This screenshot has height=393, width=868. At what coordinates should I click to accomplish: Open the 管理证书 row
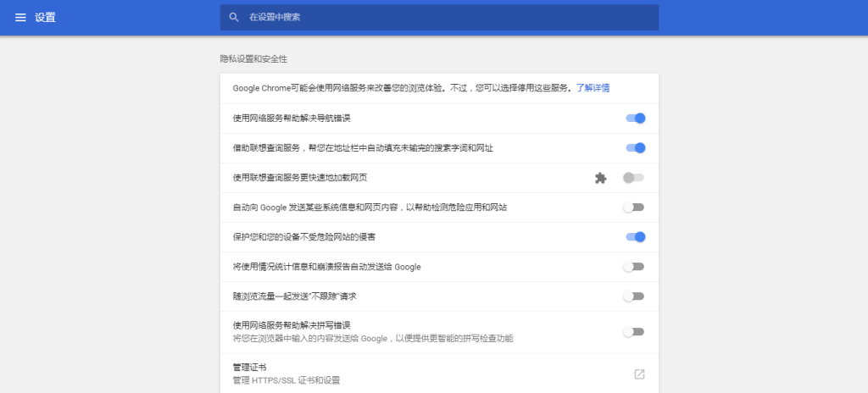click(439, 374)
